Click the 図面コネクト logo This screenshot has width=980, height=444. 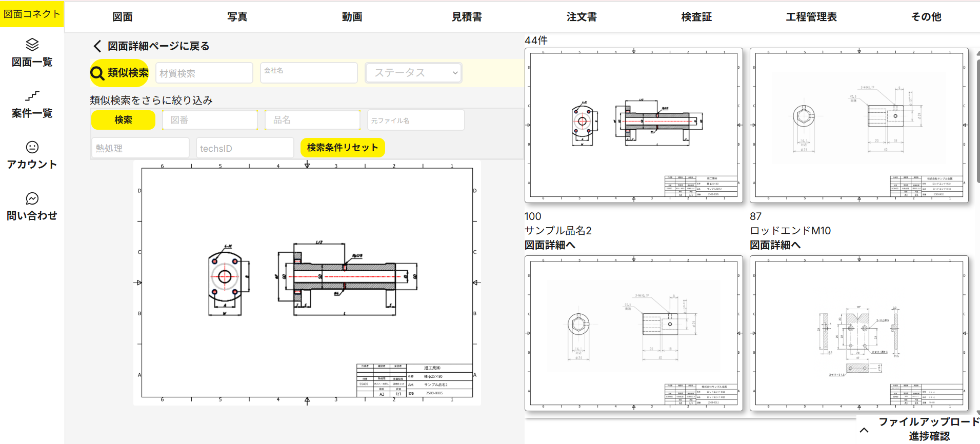pos(32,14)
